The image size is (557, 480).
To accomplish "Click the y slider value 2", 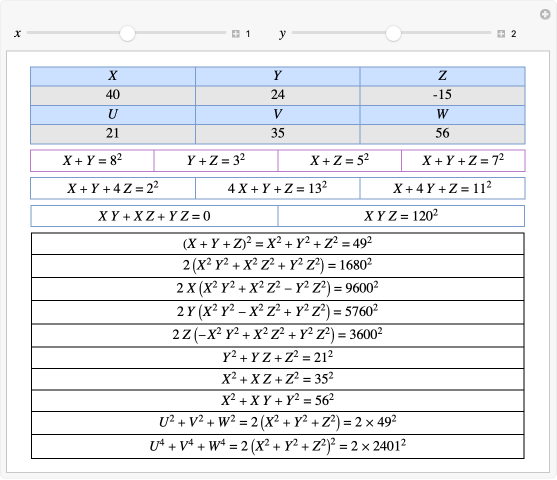I will [x=513, y=34].
